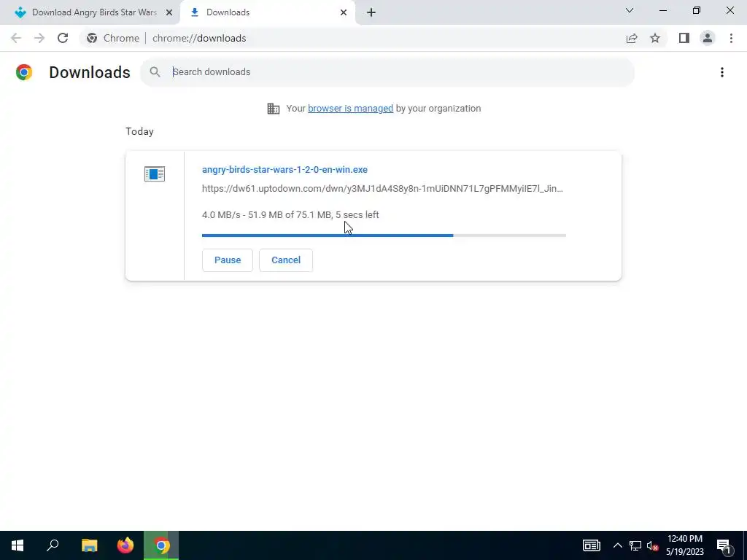Open the side panel icon
The height and width of the screenshot is (560, 747).
click(684, 38)
